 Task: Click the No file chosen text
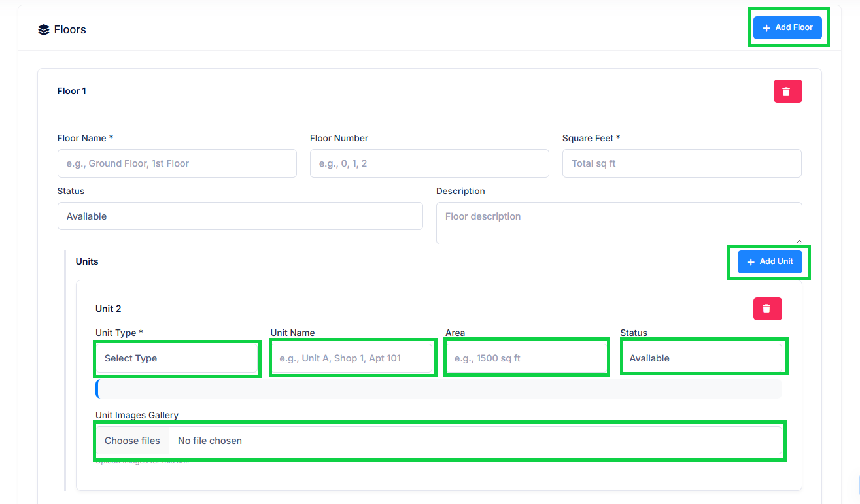(x=210, y=441)
